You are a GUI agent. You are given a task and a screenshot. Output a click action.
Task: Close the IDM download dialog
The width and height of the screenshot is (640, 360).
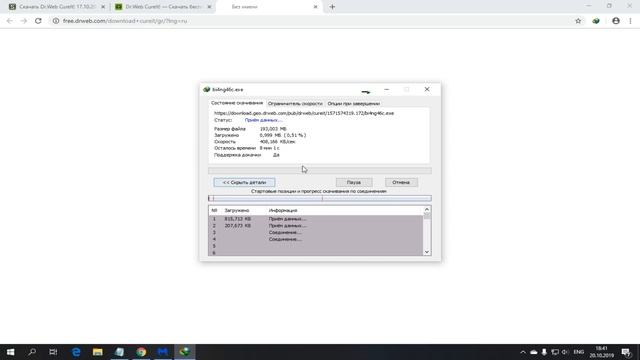click(427, 89)
